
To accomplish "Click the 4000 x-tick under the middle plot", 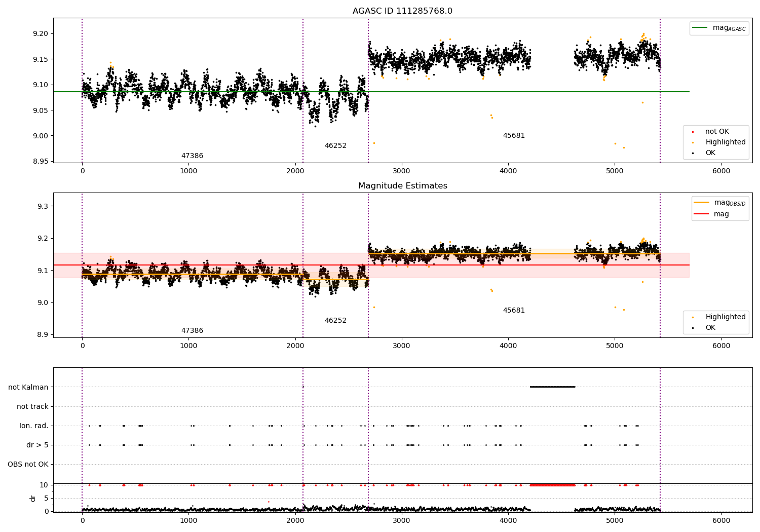I will pyautogui.click(x=508, y=346).
